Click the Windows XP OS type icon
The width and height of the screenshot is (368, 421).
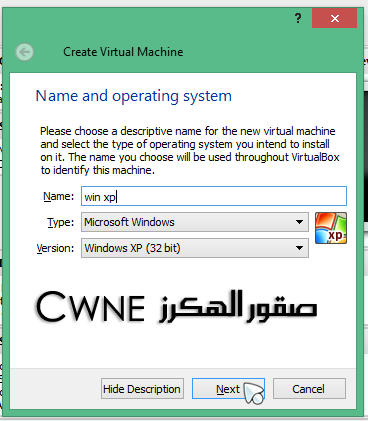(331, 228)
